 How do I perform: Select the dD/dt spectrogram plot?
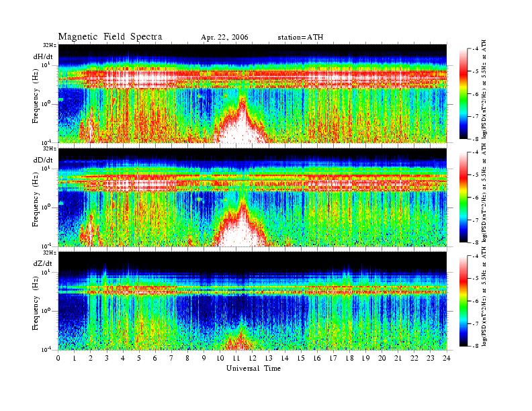(253, 197)
